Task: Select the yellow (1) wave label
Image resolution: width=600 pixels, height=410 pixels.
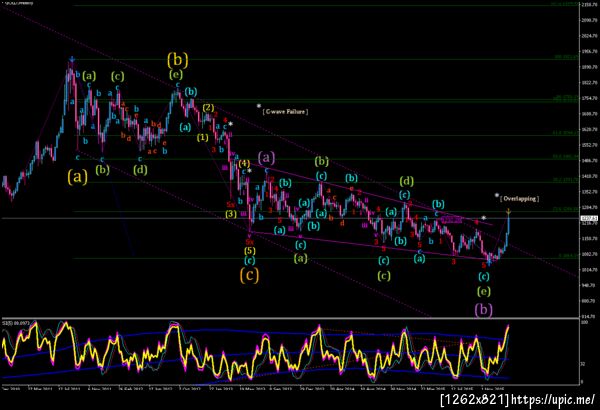Action: pos(203,137)
